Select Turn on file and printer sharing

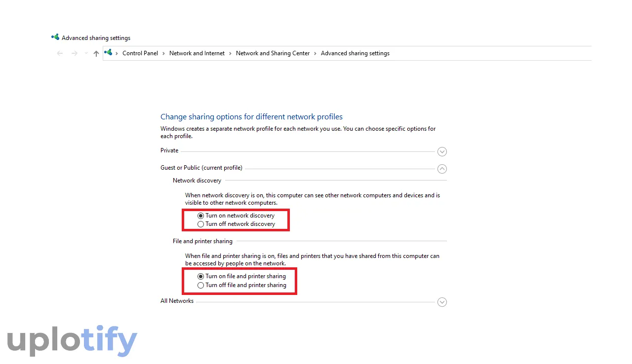coord(241,277)
